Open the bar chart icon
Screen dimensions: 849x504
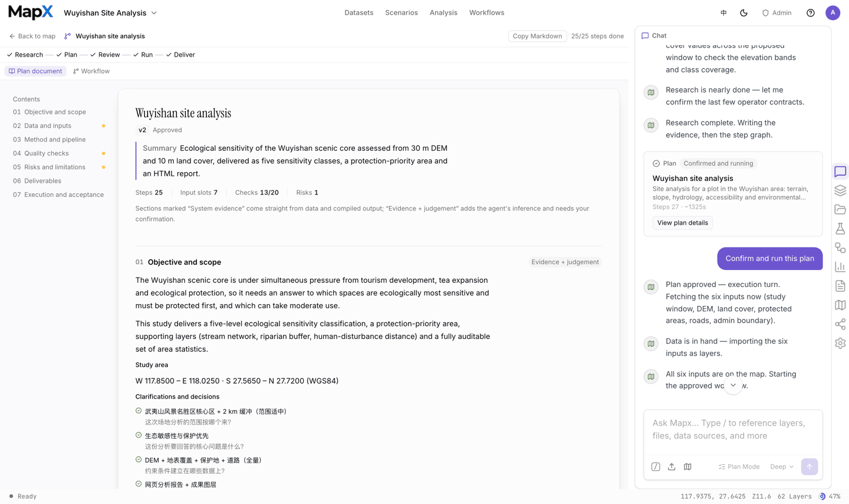pyautogui.click(x=840, y=267)
